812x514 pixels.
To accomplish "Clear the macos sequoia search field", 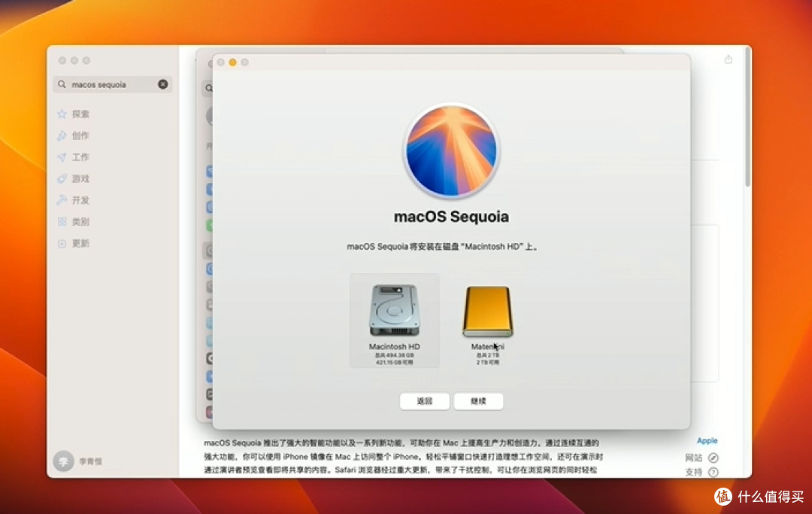I will click(162, 84).
